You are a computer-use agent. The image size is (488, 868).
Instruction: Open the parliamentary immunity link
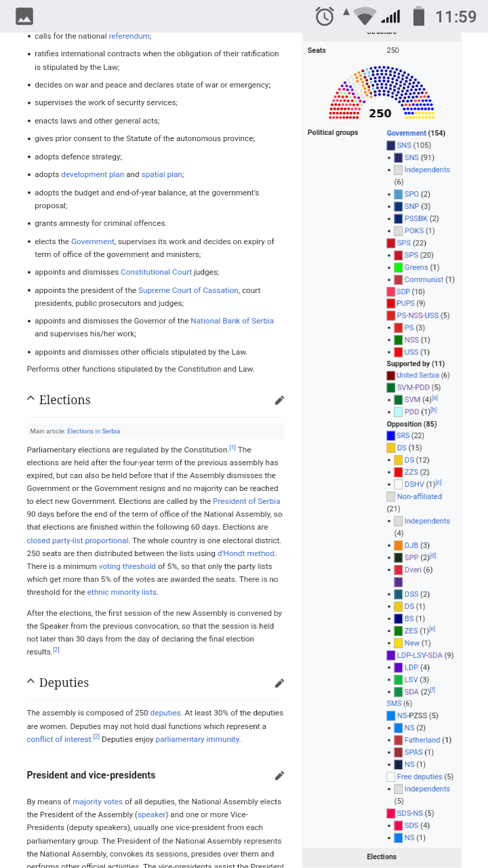198,739
